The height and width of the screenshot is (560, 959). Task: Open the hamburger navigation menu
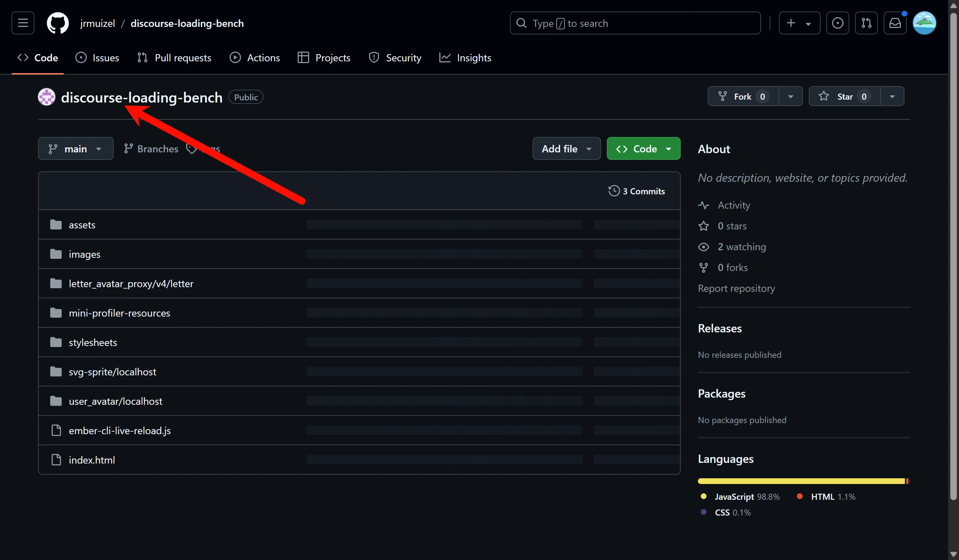tap(23, 23)
